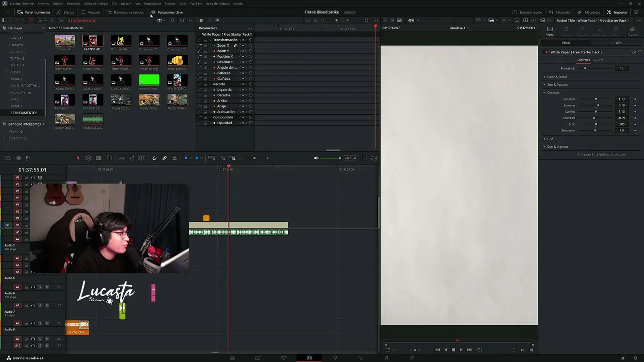Select the Título tab
This screenshot has height=362, width=644.
pos(566,43)
